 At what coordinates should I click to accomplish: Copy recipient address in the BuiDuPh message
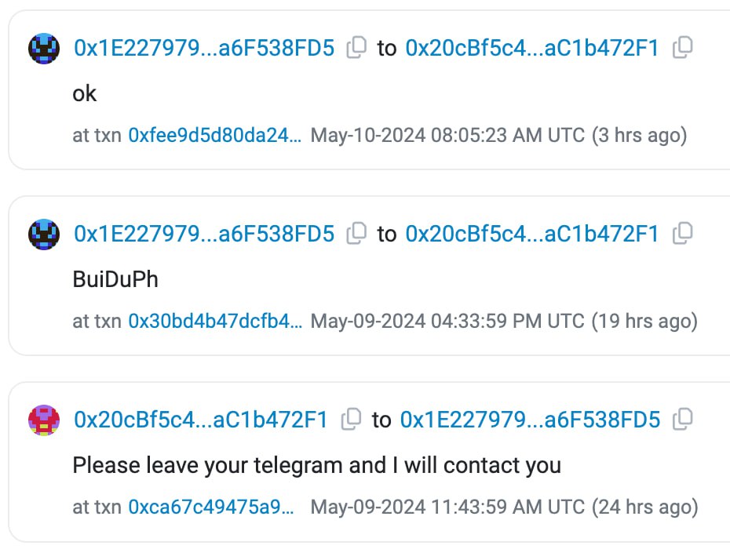[683, 233]
